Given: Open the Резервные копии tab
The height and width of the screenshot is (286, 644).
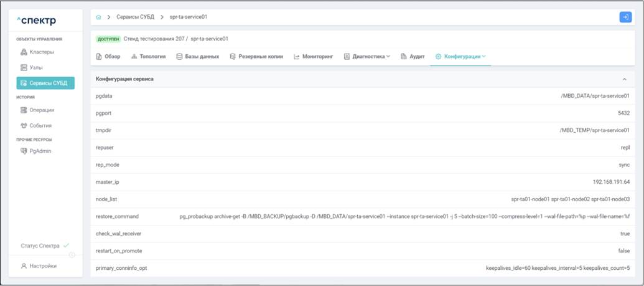Looking at the screenshot, I should 256,57.
